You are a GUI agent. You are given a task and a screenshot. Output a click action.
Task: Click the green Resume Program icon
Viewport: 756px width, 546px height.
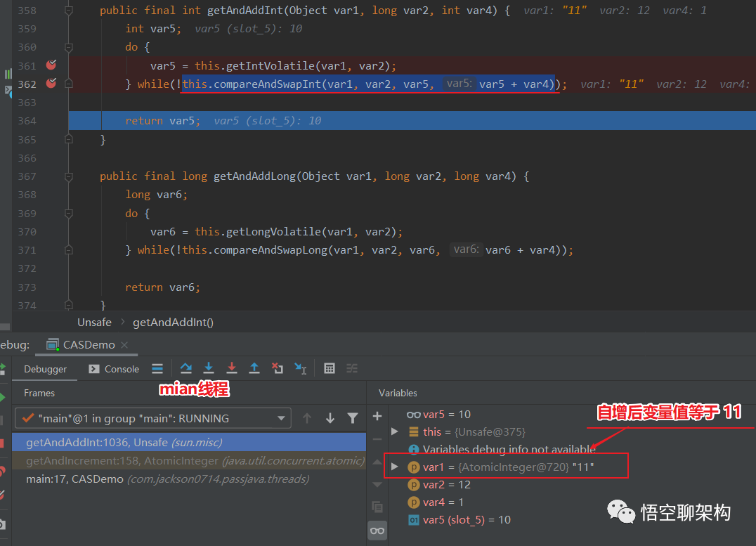click(x=2, y=398)
